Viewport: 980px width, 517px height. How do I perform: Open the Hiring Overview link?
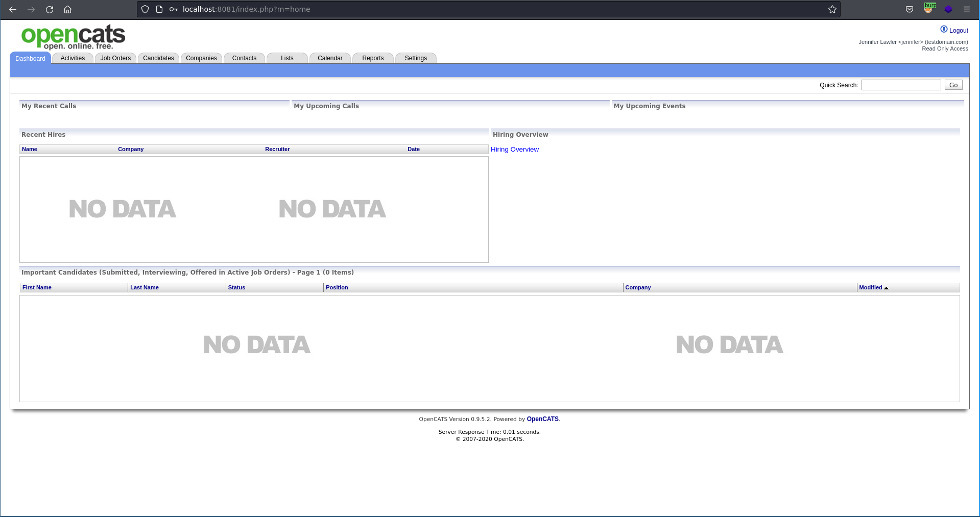[x=514, y=150]
